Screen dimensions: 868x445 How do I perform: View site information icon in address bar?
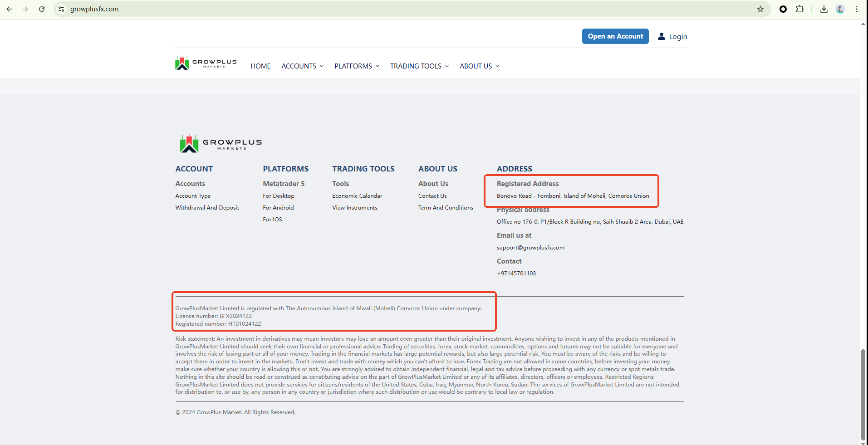click(62, 9)
